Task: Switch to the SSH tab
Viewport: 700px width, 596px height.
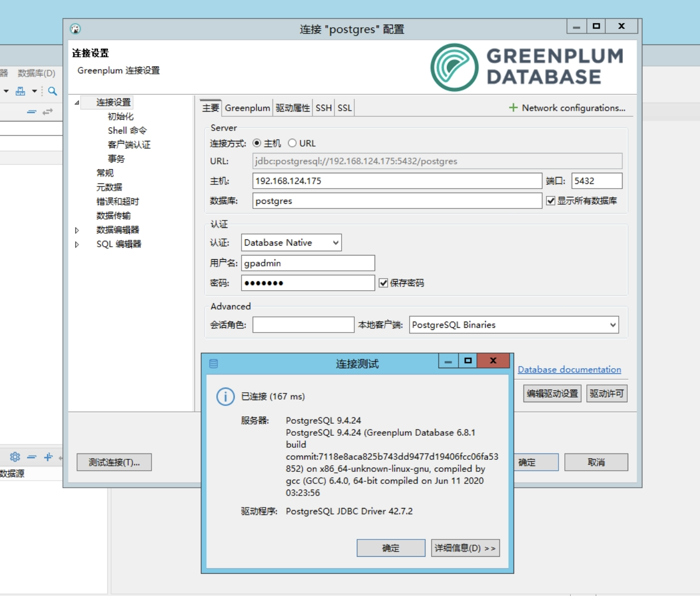Action: (x=323, y=108)
